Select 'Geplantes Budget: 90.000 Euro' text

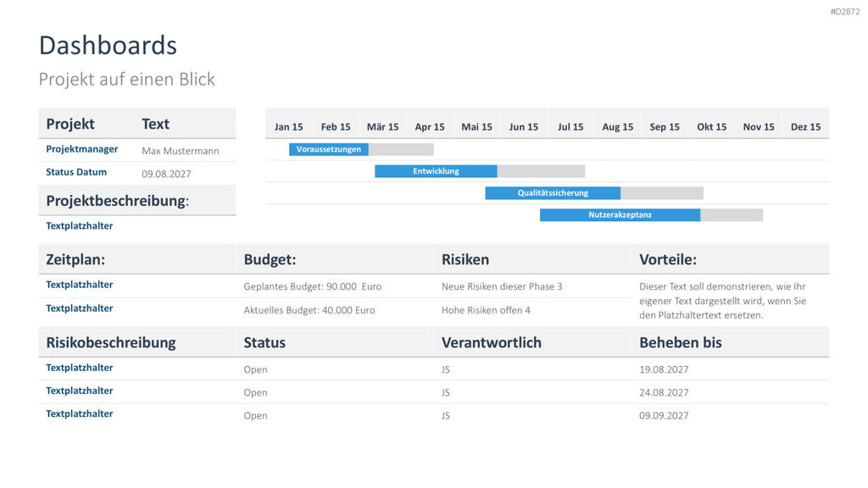coord(313,286)
